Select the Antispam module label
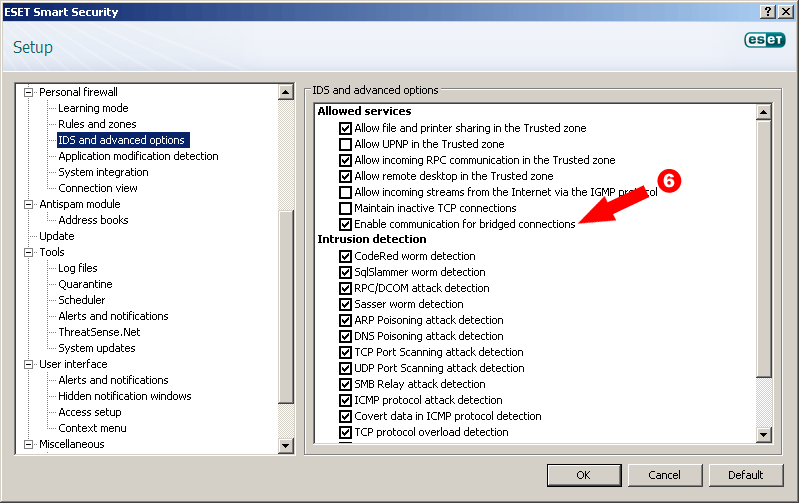799x503 pixels. [80, 204]
